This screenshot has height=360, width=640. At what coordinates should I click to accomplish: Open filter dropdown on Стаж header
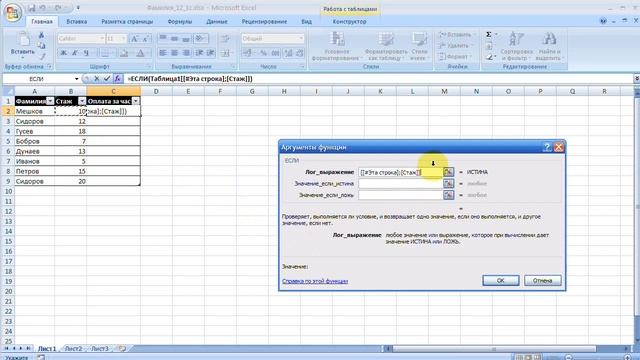coord(82,101)
